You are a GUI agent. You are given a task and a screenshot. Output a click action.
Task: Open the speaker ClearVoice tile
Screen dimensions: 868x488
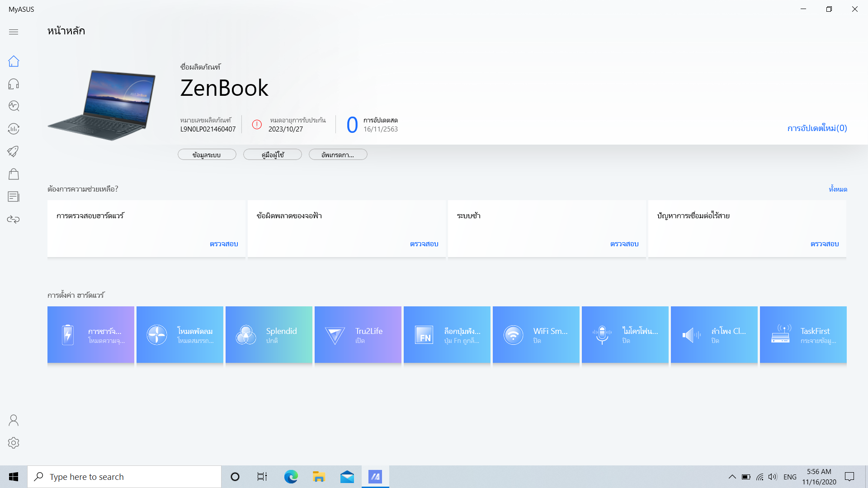pos(714,335)
